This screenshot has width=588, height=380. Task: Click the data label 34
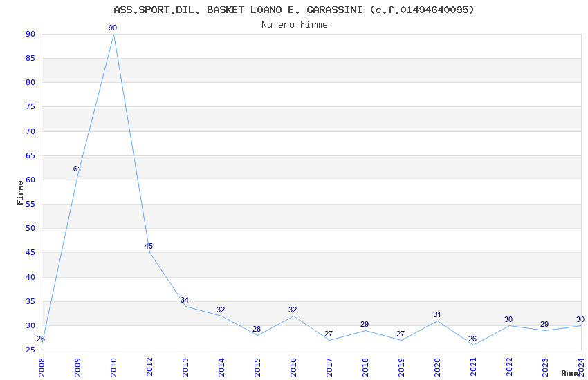pyautogui.click(x=185, y=300)
